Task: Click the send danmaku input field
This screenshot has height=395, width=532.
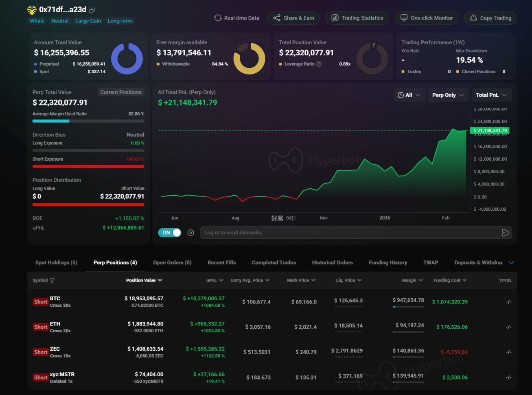Action: (350, 233)
